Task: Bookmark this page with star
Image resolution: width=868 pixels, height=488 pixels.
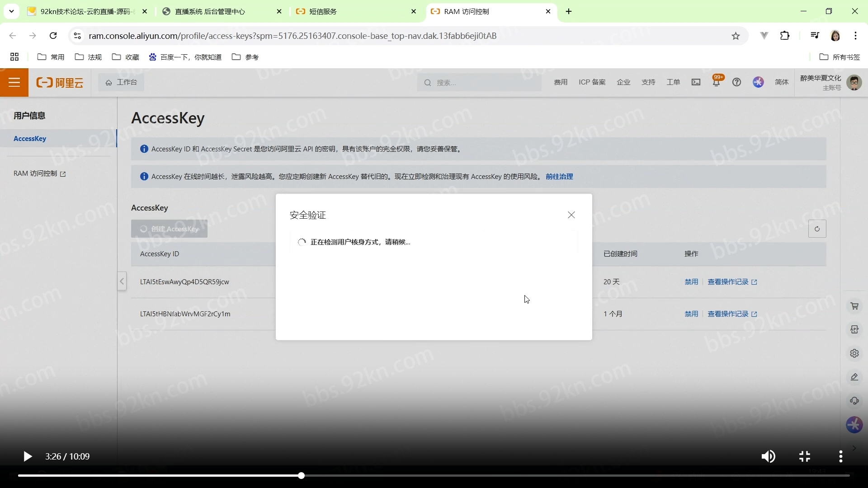Action: point(736,36)
